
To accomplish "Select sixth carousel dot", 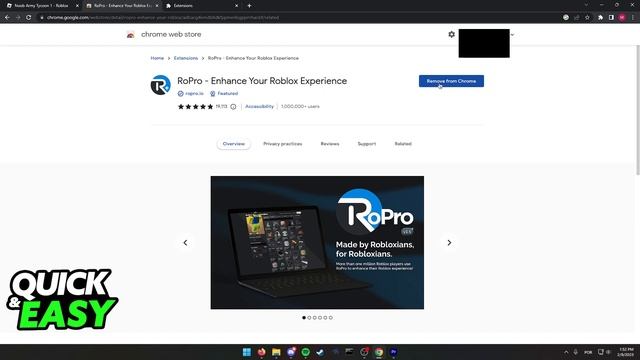I will (331, 318).
